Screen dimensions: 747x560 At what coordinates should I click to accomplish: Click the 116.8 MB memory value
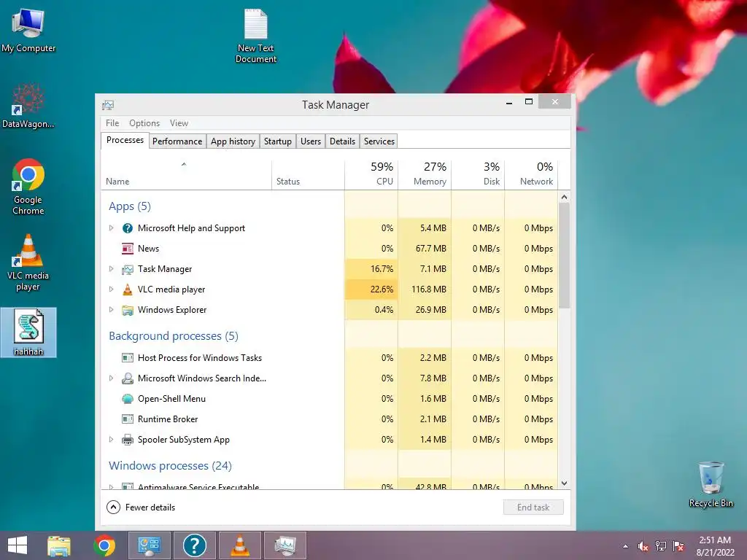429,289
